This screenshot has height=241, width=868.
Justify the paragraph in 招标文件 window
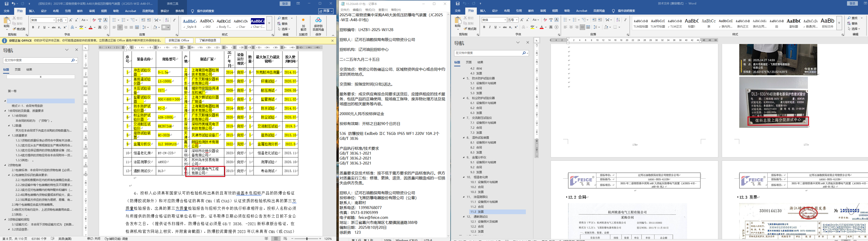[131, 28]
